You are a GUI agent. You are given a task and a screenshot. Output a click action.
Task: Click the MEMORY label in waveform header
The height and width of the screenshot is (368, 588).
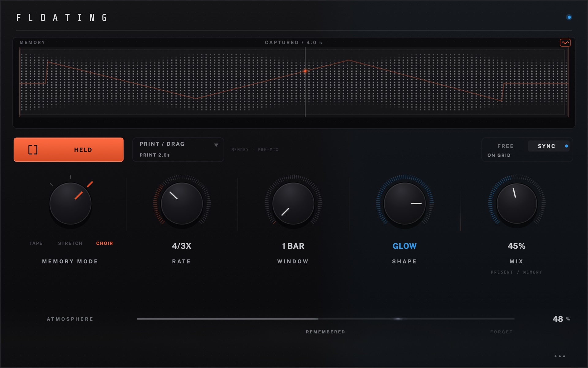32,43
